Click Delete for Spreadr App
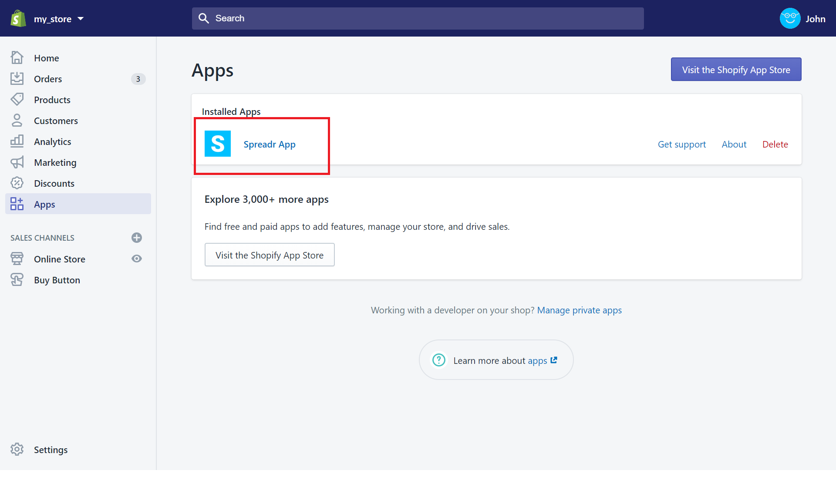Image resolution: width=836 pixels, height=504 pixels. (775, 144)
